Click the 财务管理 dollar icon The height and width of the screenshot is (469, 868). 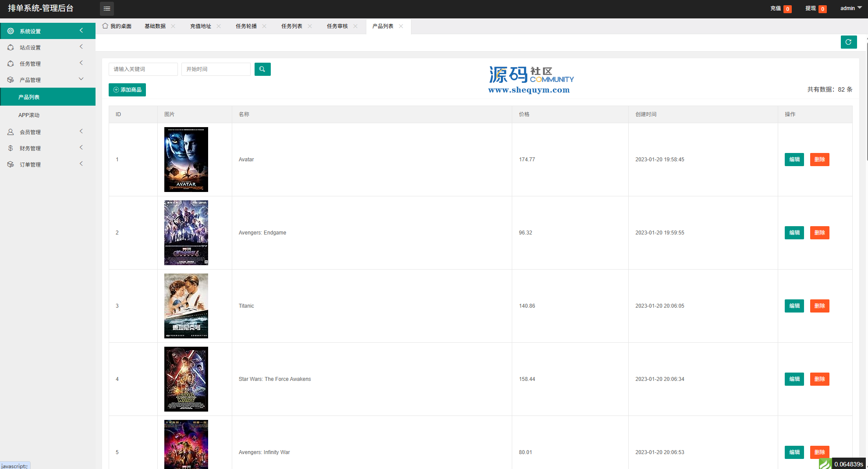click(x=11, y=148)
